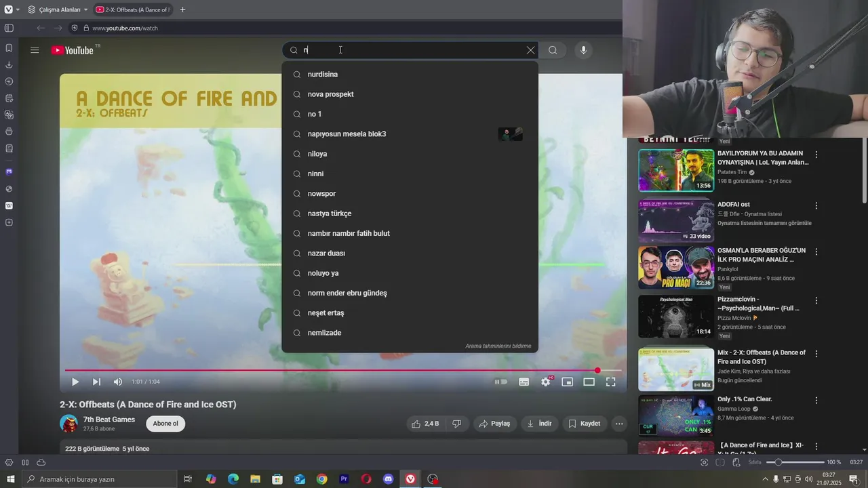Choose "nambır nambır fatih bulut" suggestion
868x488 pixels.
point(410,233)
